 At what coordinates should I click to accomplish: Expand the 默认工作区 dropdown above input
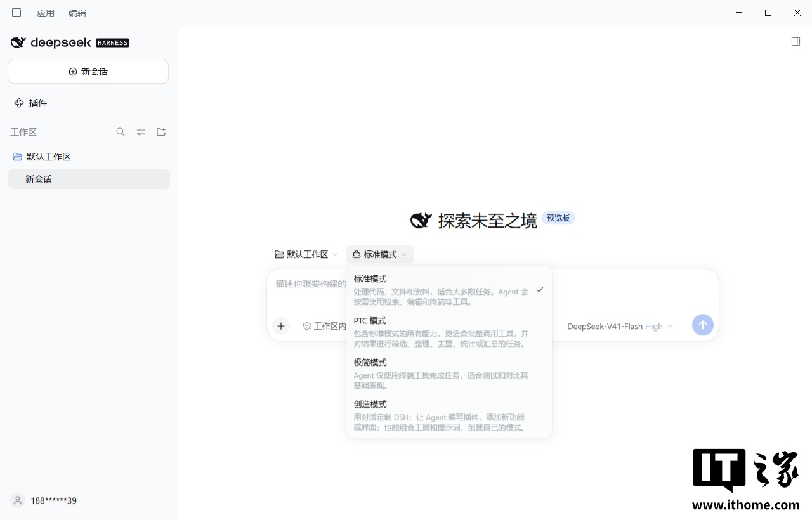[x=306, y=254]
